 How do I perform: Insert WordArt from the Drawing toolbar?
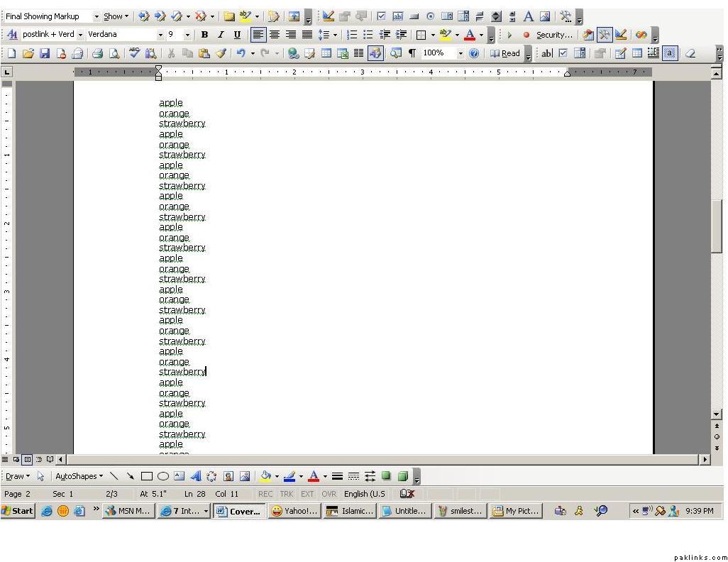coord(196,476)
